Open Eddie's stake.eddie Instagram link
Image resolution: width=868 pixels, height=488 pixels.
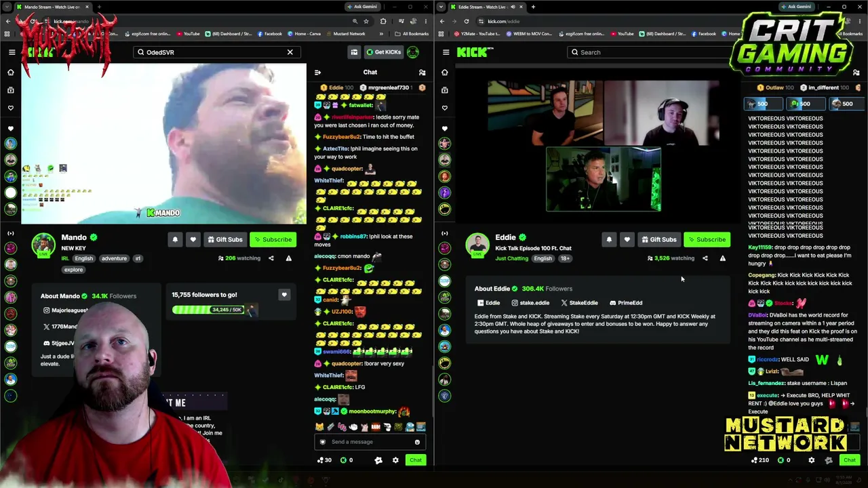[530, 303]
